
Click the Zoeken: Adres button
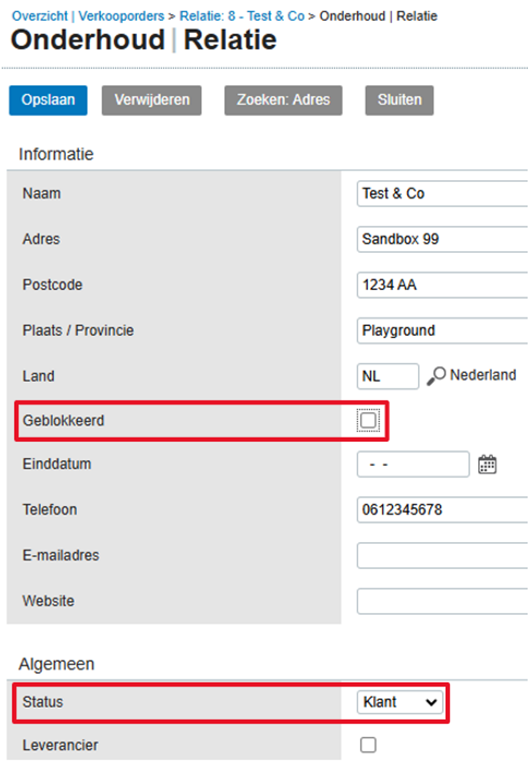tap(283, 100)
